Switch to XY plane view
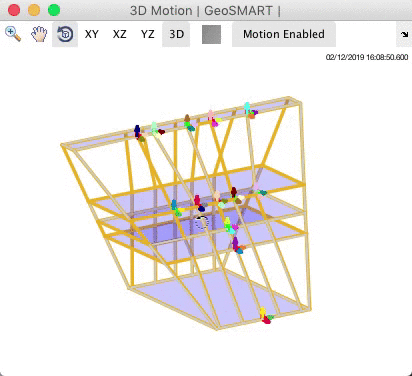The width and height of the screenshot is (412, 376). (x=92, y=34)
